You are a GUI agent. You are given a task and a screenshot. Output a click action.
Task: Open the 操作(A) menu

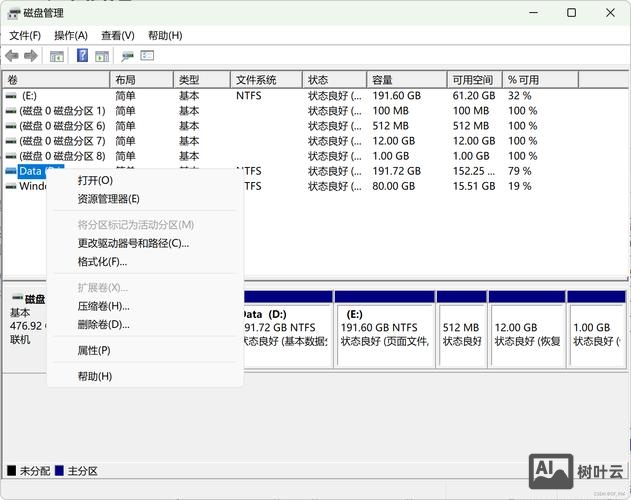71,35
